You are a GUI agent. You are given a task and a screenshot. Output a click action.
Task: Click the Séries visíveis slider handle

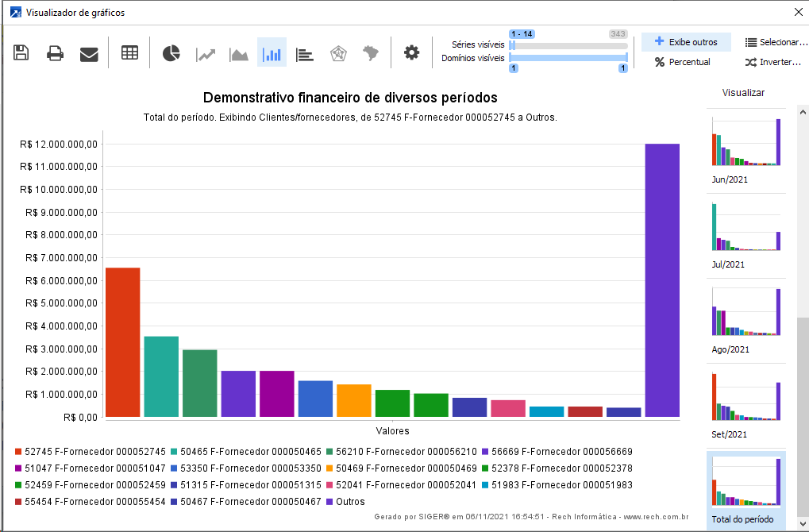tap(513, 45)
